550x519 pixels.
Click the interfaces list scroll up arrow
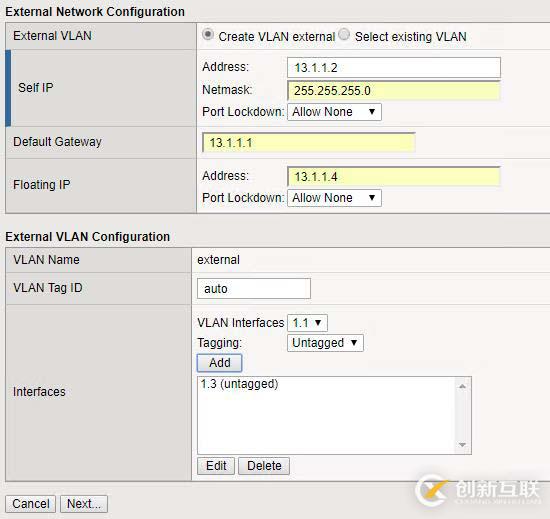click(462, 386)
